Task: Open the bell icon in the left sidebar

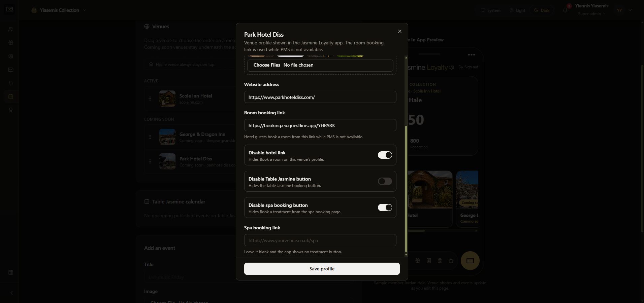Action: coord(11,83)
